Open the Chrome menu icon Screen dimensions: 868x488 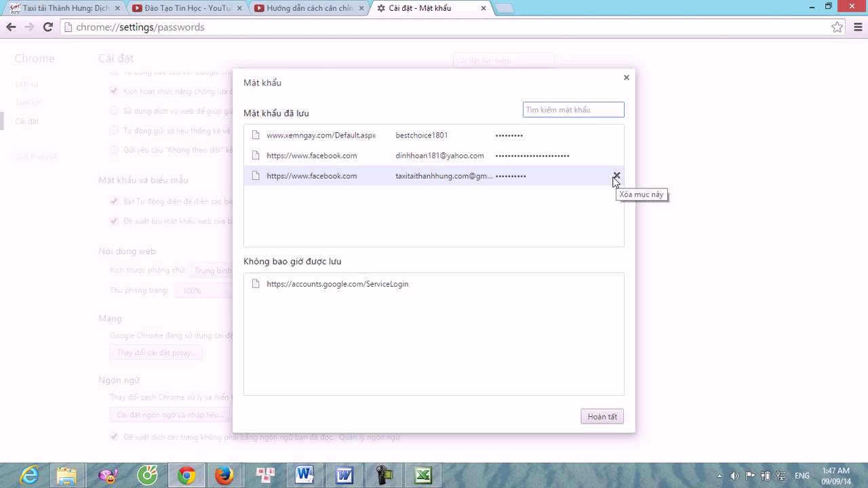click(857, 27)
